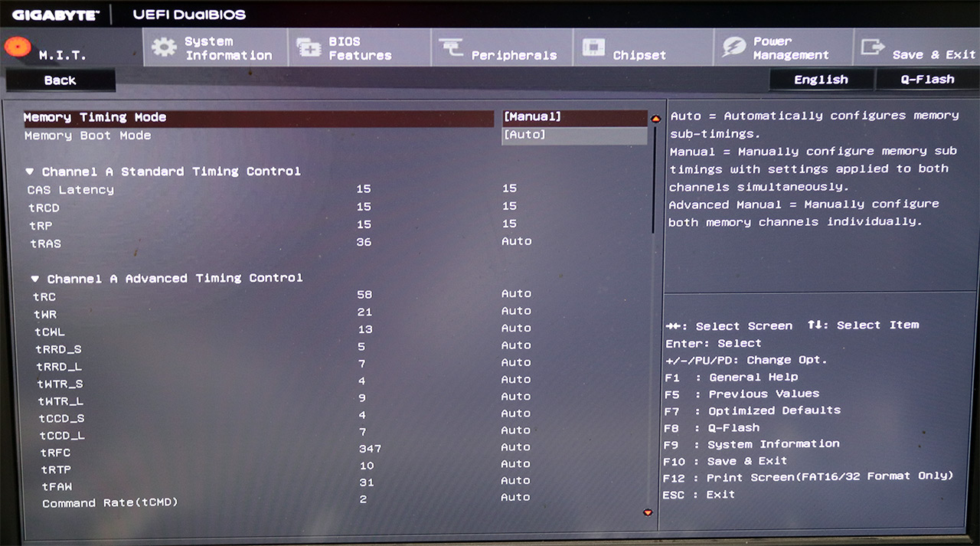This screenshot has width=980, height=546.
Task: Switch to System Information tab
Action: pyautogui.click(x=214, y=48)
